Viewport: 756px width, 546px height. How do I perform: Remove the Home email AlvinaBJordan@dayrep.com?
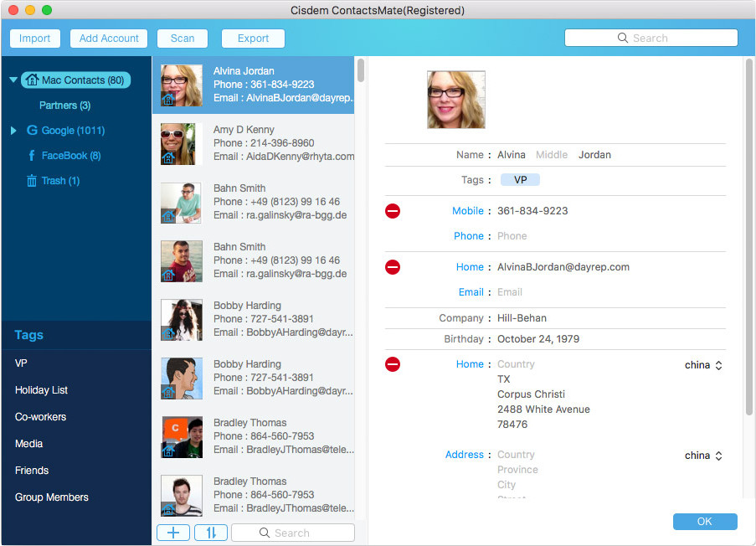point(393,267)
